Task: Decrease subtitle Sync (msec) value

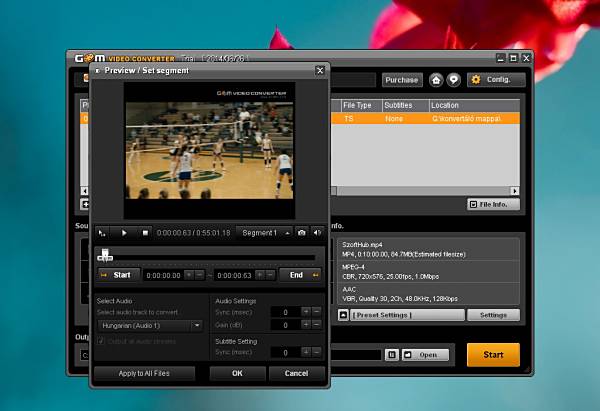Action: 316,352
